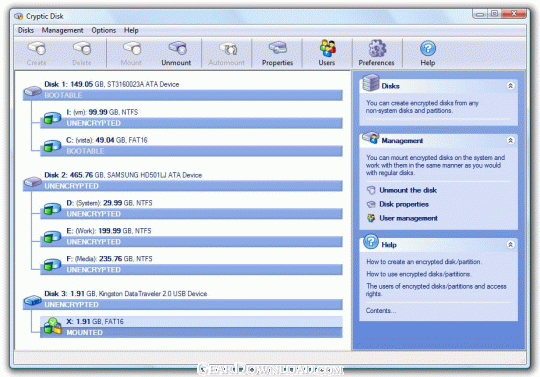Select the I: (vm) partition icon
540x377 pixels.
pyautogui.click(x=52, y=117)
